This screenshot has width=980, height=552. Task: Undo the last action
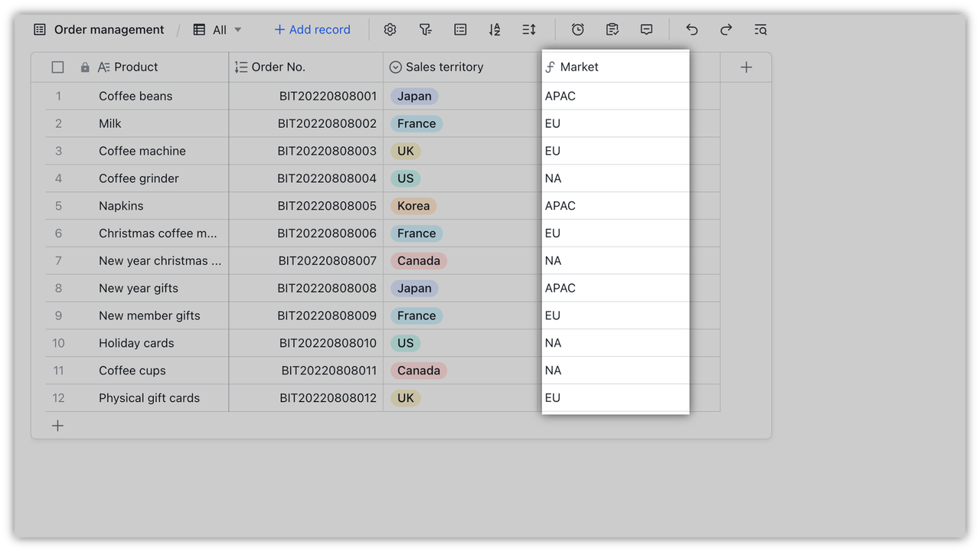coord(691,29)
